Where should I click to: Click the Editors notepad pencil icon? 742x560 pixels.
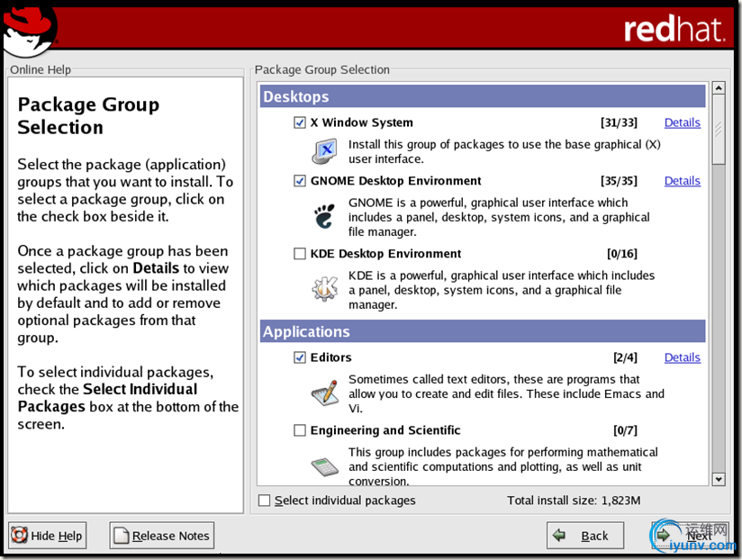tap(324, 393)
